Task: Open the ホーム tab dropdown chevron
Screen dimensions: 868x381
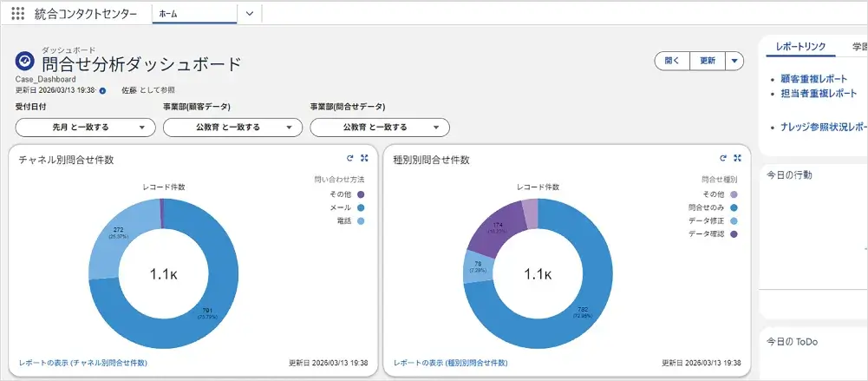Action: point(249,14)
